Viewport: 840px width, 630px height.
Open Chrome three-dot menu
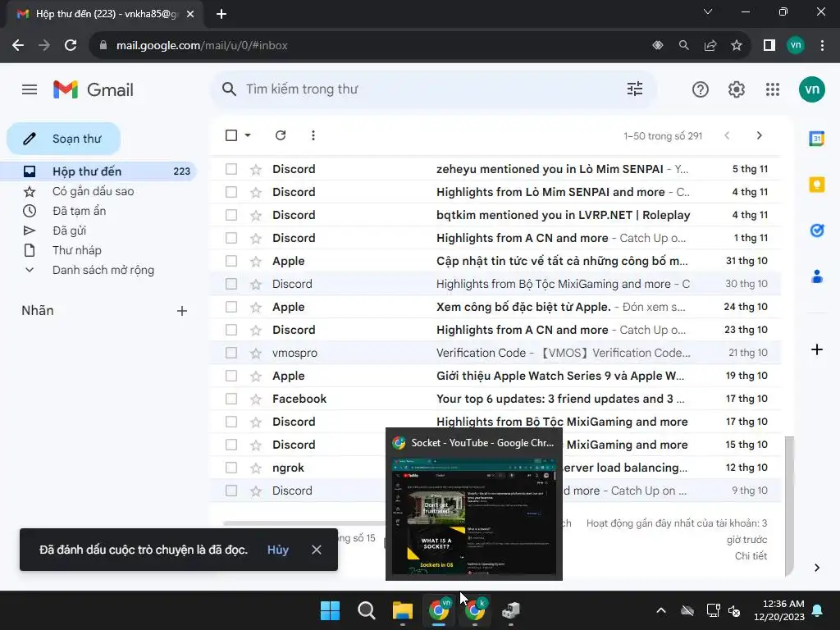click(x=822, y=46)
